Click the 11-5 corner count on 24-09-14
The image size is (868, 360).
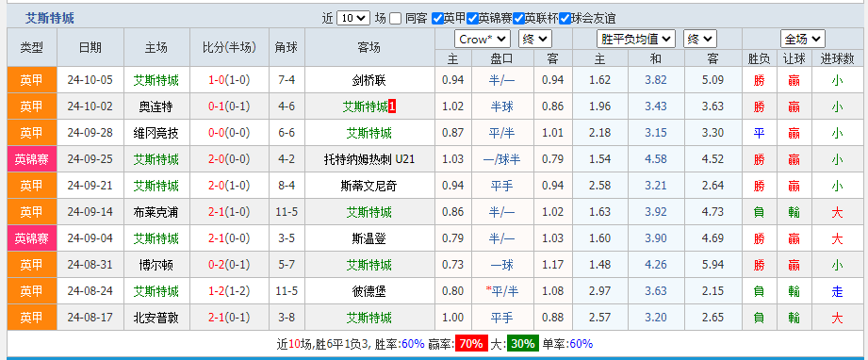click(287, 212)
